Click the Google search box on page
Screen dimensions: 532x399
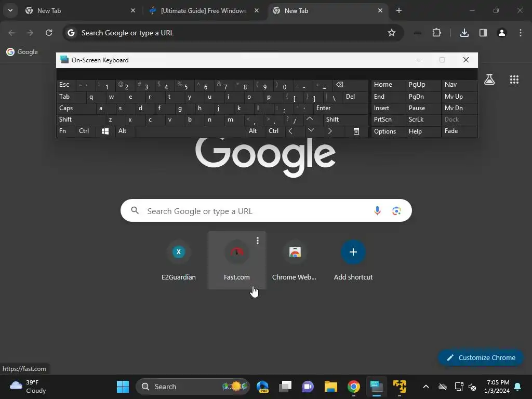click(266, 211)
